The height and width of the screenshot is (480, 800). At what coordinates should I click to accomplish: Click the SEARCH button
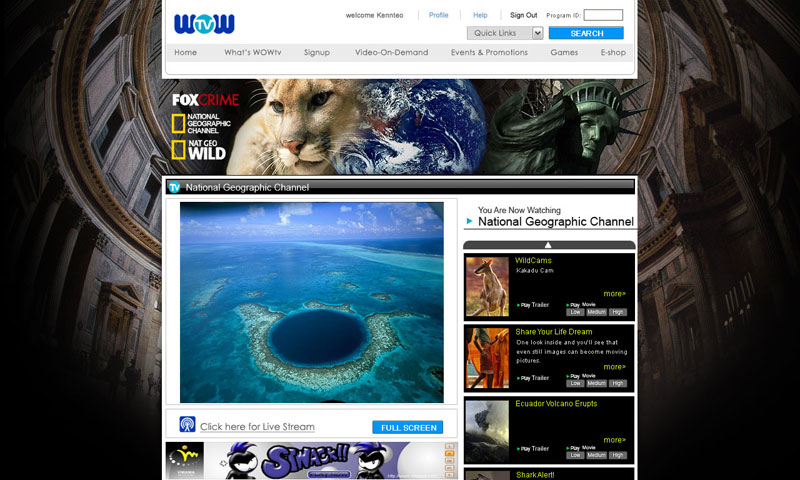click(586, 33)
